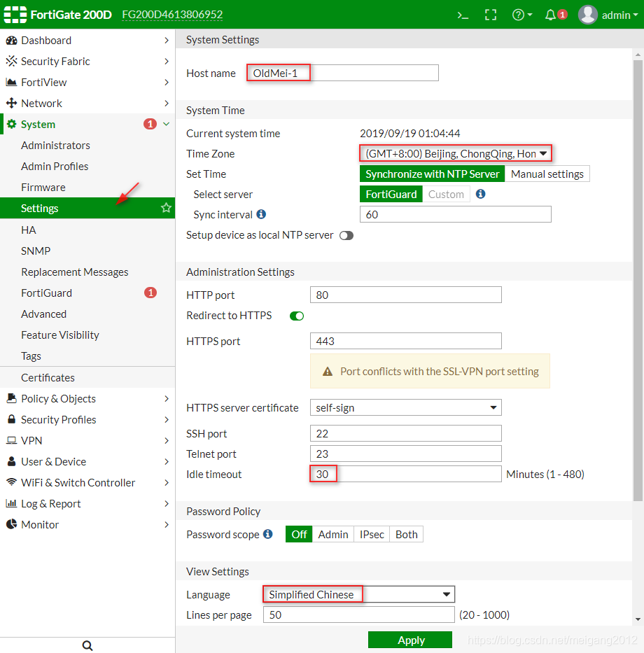This screenshot has width=644, height=653.
Task: Click the VPN laptop icon
Action: [x=12, y=441]
